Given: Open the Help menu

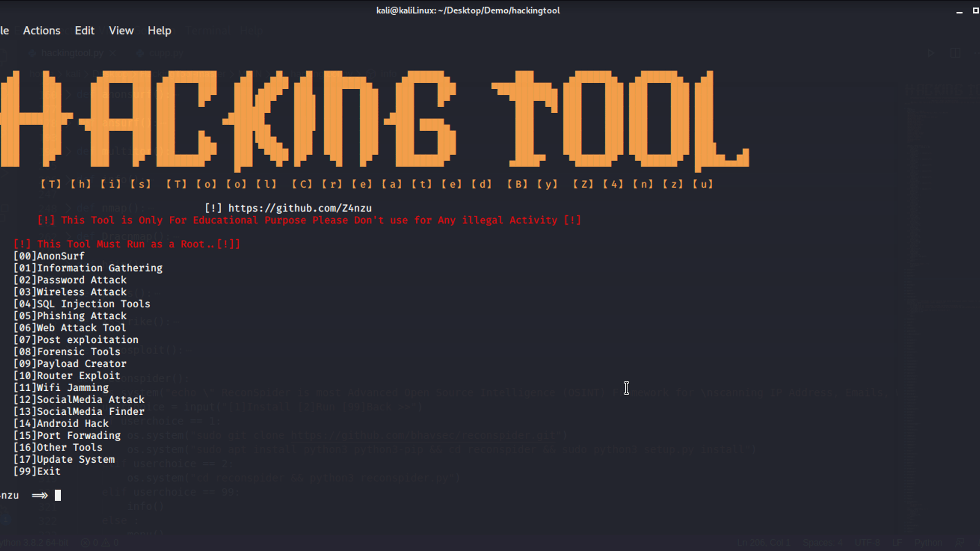Looking at the screenshot, I should click(159, 31).
